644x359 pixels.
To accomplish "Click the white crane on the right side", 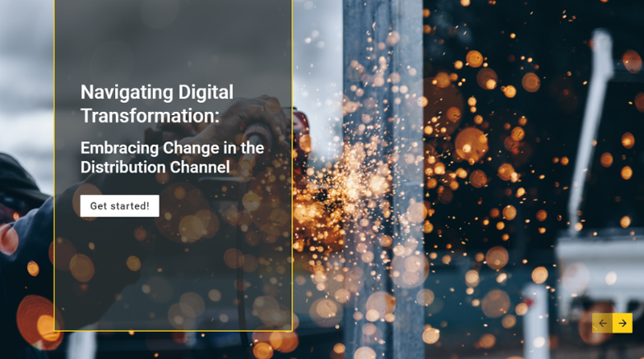I will tap(600, 121).
